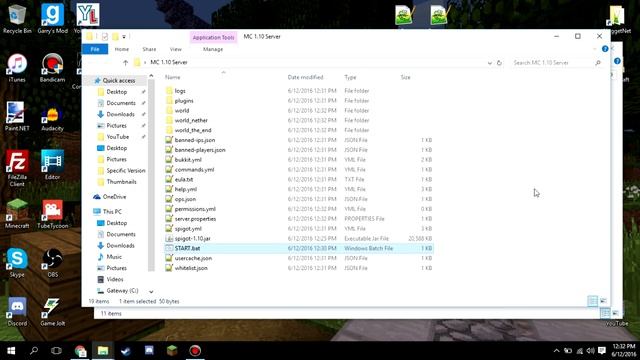Viewport: 640px width, 360px height.
Task: Sort by Date modified column header
Action: click(x=305, y=77)
